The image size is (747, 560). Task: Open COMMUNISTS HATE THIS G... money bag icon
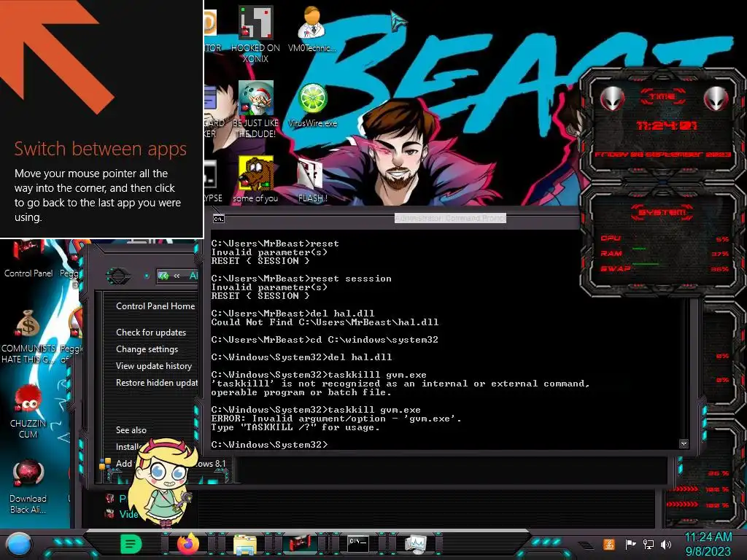click(28, 336)
